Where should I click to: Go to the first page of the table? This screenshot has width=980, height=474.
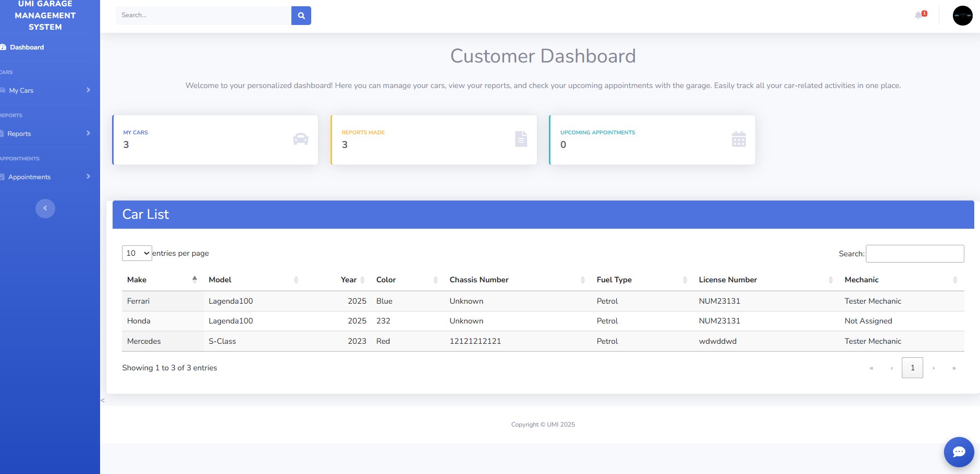point(871,368)
